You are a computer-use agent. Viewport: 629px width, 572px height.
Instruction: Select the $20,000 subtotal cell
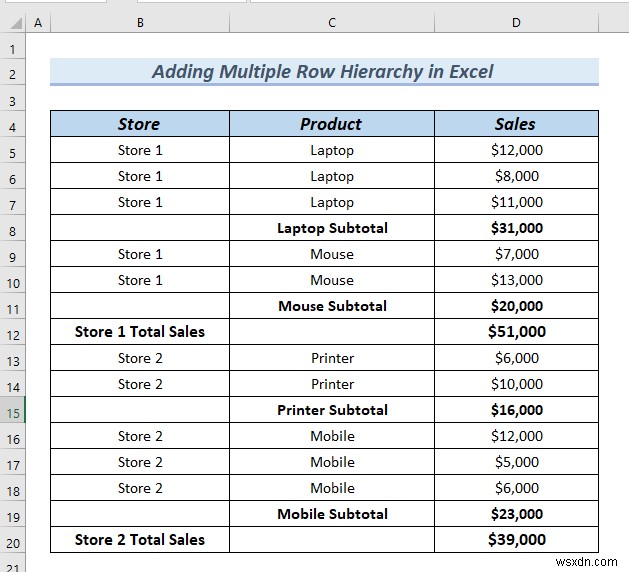516,306
